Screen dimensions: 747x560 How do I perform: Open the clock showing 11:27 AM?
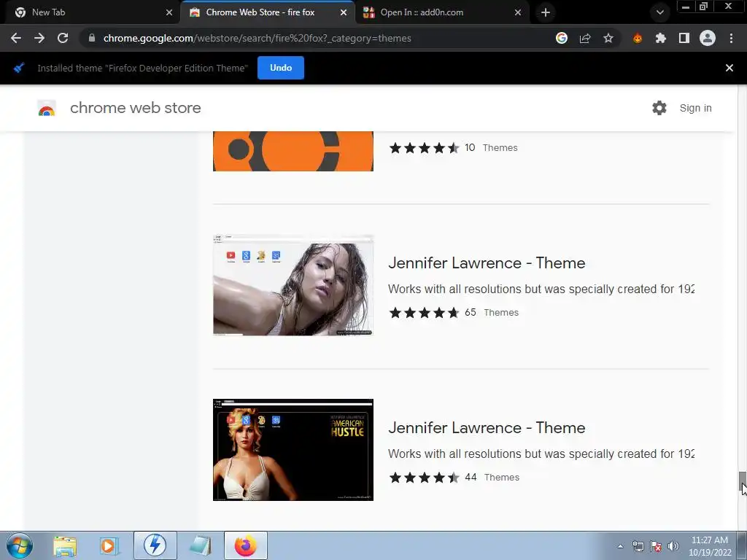[710, 545]
